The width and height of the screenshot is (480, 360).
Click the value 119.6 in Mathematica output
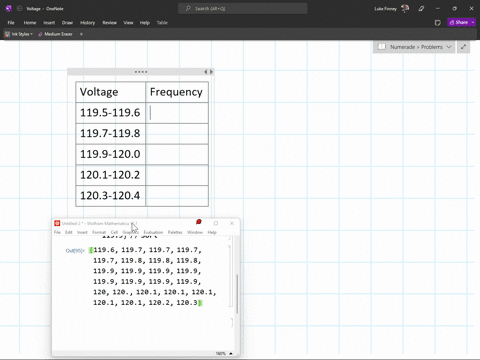[104, 250]
